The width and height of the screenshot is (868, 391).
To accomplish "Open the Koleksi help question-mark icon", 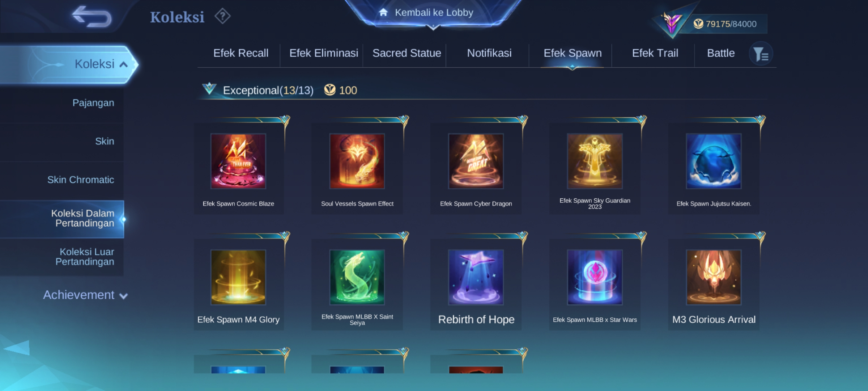I will 222,16.
